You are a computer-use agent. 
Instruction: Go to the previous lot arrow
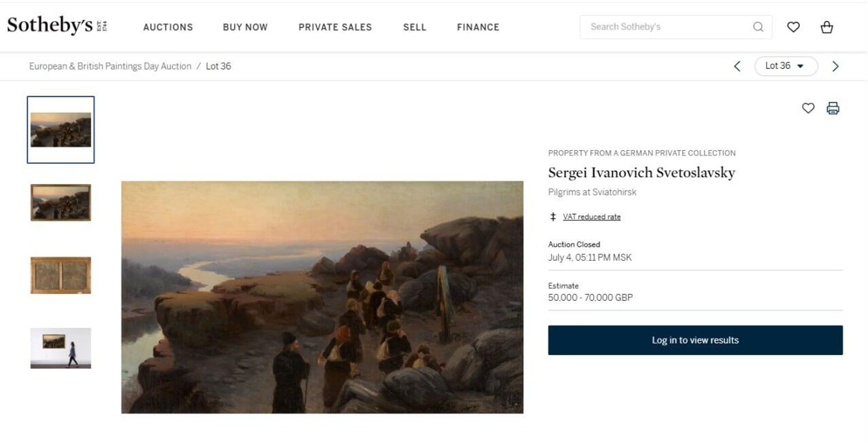[737, 66]
